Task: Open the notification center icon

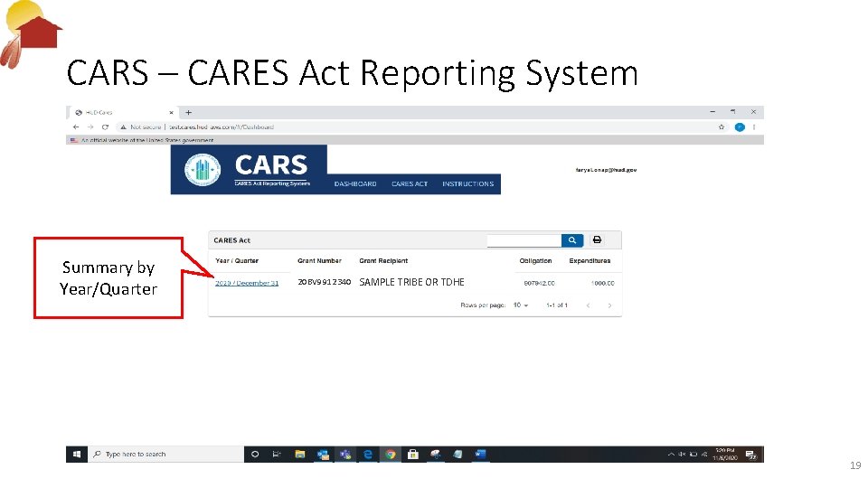Action: click(750, 455)
